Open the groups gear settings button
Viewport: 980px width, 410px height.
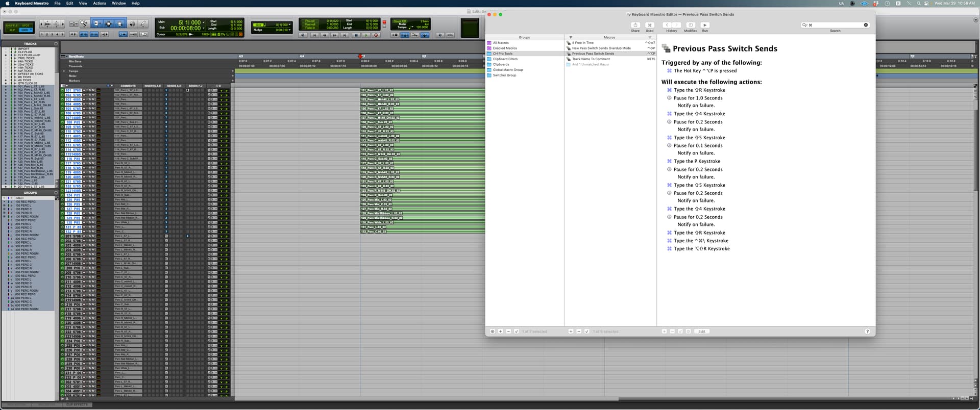click(x=493, y=331)
